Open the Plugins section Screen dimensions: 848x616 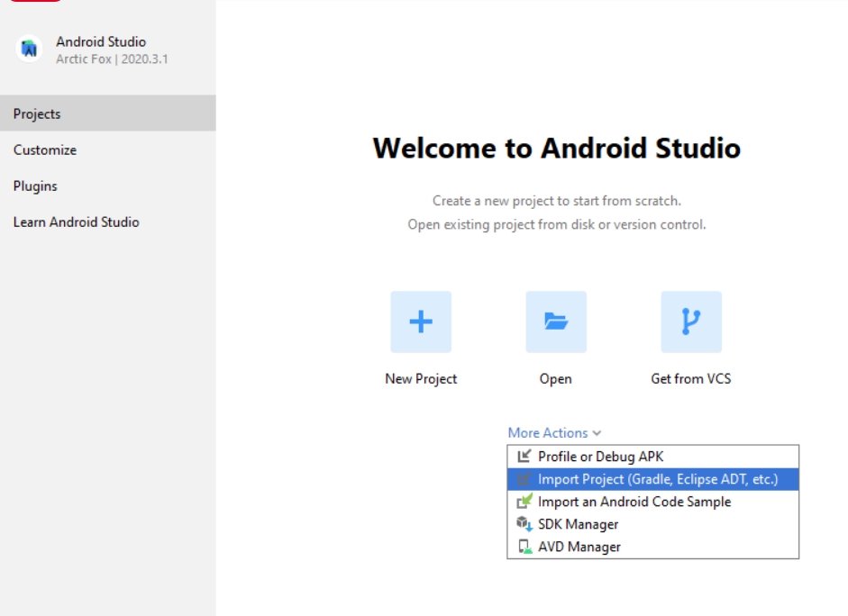[35, 186]
